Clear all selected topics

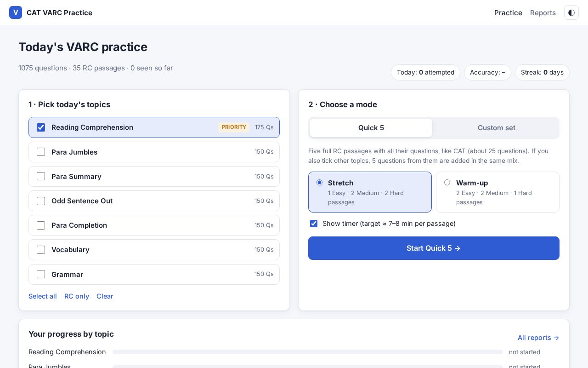coord(105,296)
